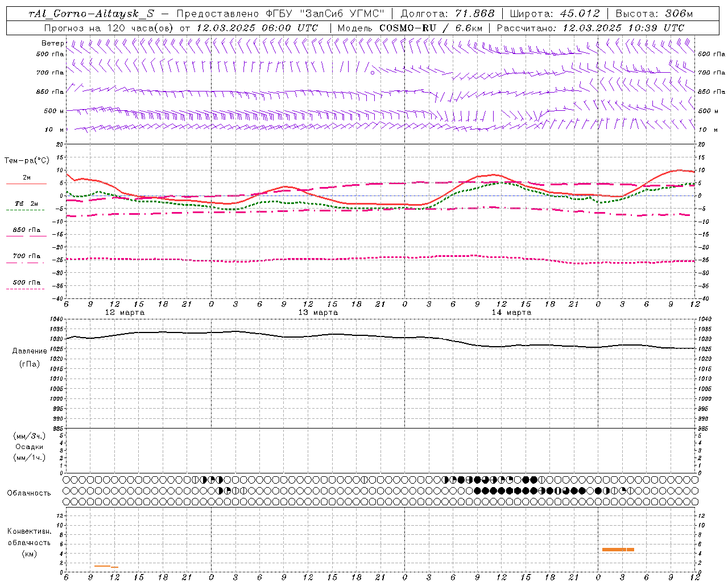Click the thin orange convective bar on 12 марта
Viewport: 728px width, 582px height.
[x=106, y=566]
